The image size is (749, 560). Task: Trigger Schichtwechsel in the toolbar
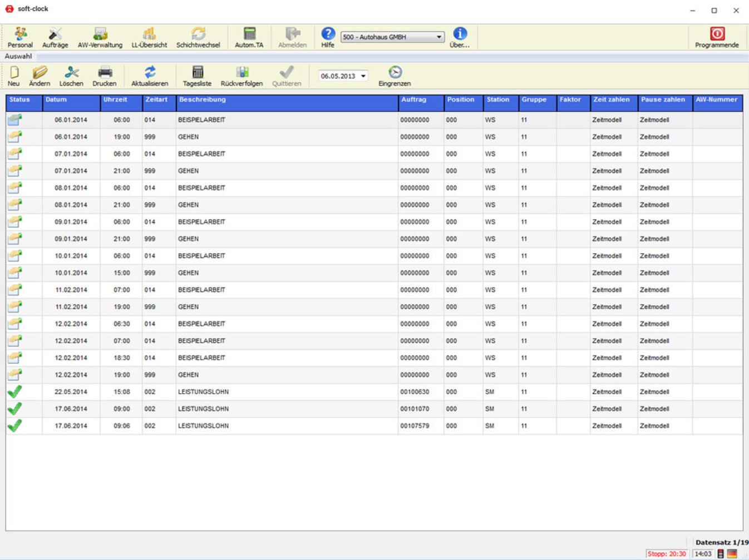pos(198,33)
